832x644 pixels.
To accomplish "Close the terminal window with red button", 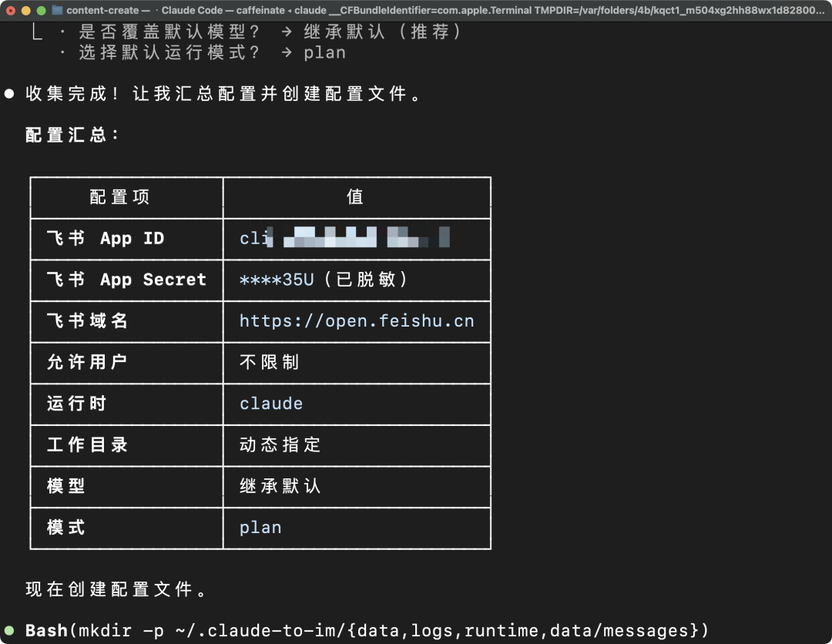I will click(x=11, y=11).
